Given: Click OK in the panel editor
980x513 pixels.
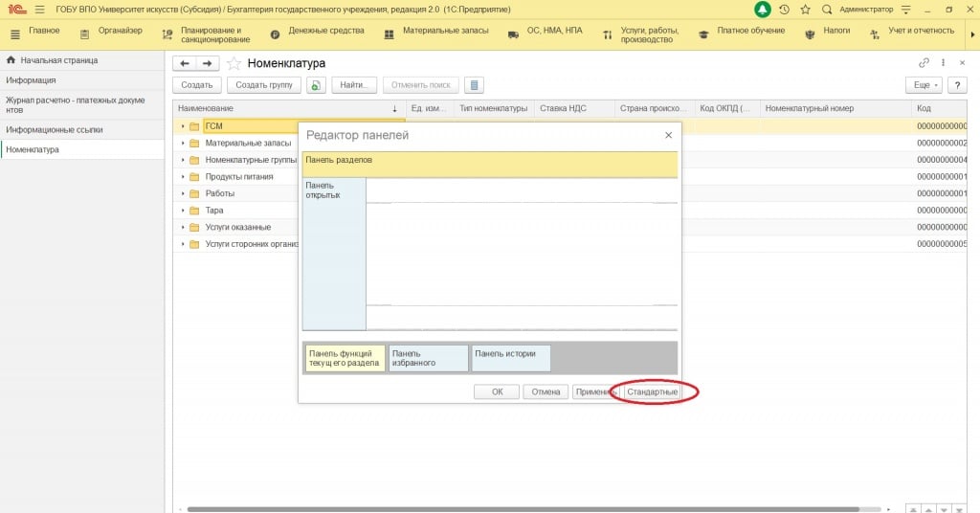Looking at the screenshot, I should coord(497,392).
